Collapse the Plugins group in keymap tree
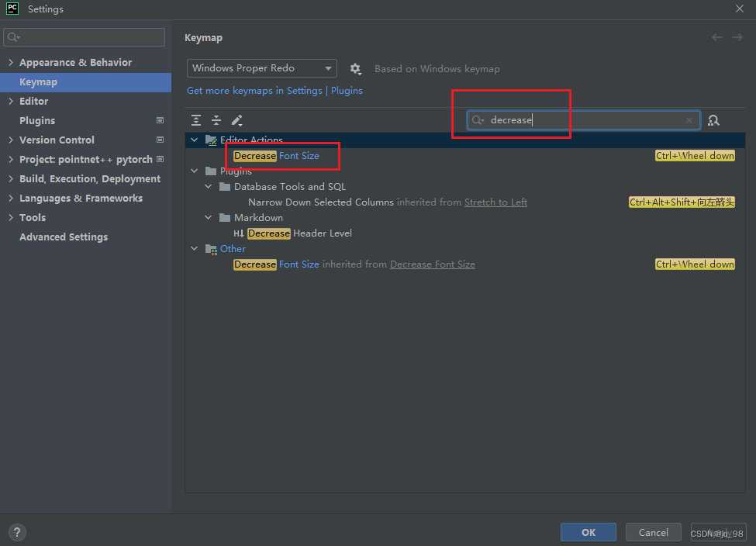The height and width of the screenshot is (546, 756). (x=195, y=171)
